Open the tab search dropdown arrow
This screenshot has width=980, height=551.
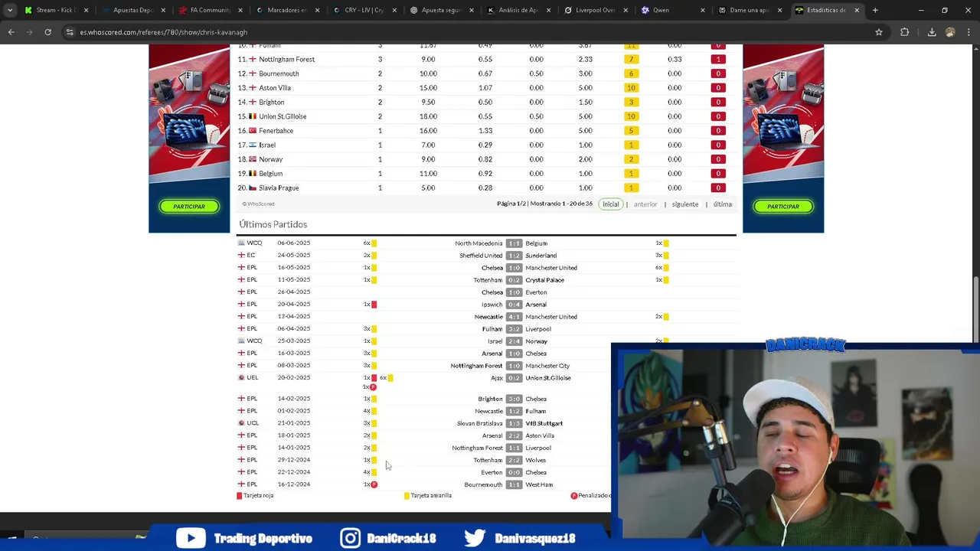pyautogui.click(x=10, y=10)
